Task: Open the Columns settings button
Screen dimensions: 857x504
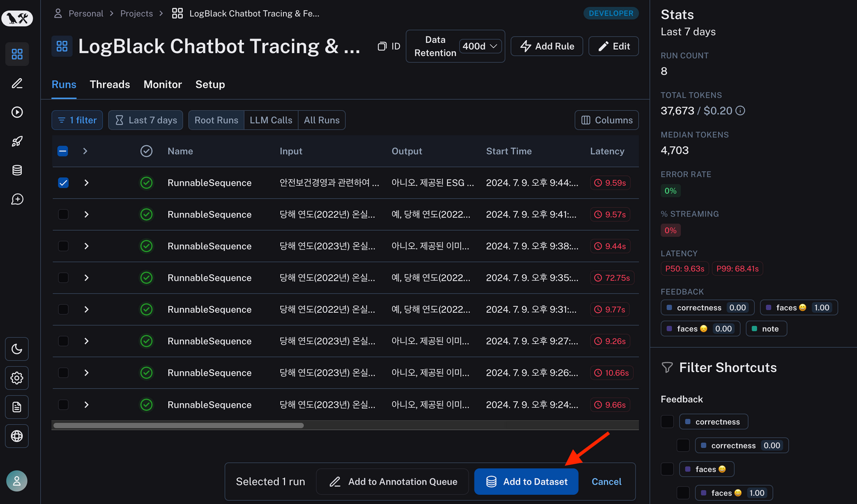Action: [x=607, y=120]
